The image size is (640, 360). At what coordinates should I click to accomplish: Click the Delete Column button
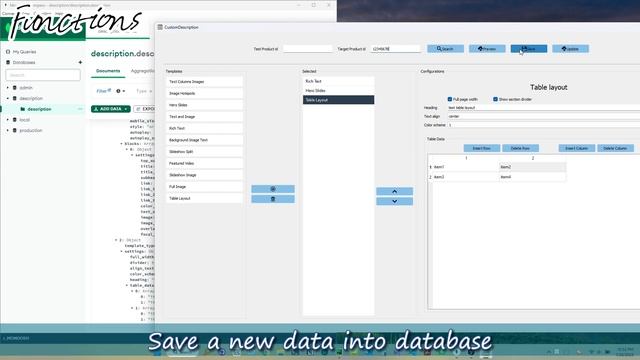tap(616, 148)
